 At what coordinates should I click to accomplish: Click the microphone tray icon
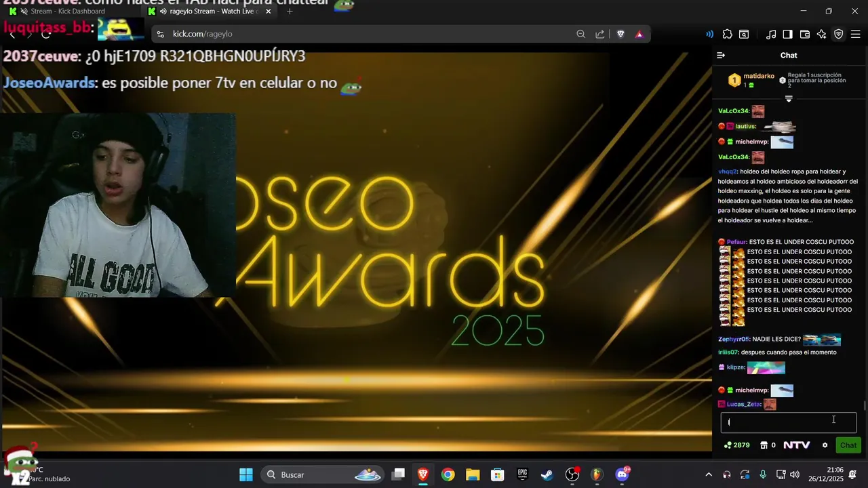tap(763, 474)
